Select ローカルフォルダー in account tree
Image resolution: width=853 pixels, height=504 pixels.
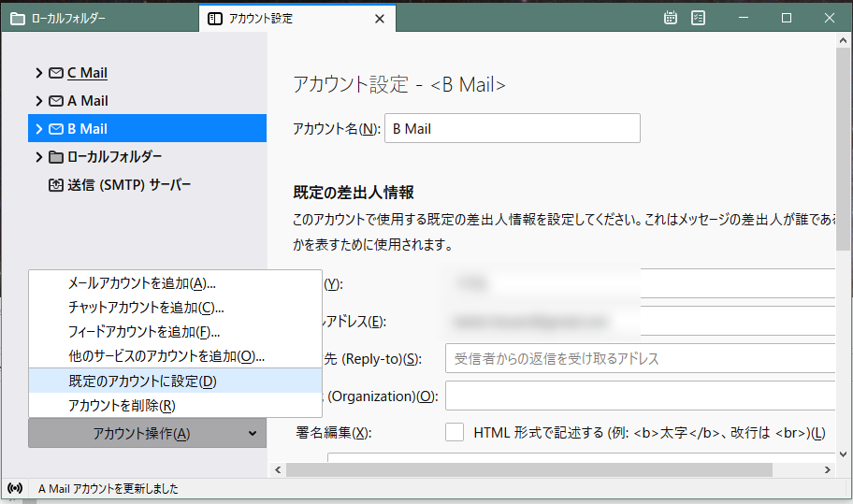[x=147, y=157]
